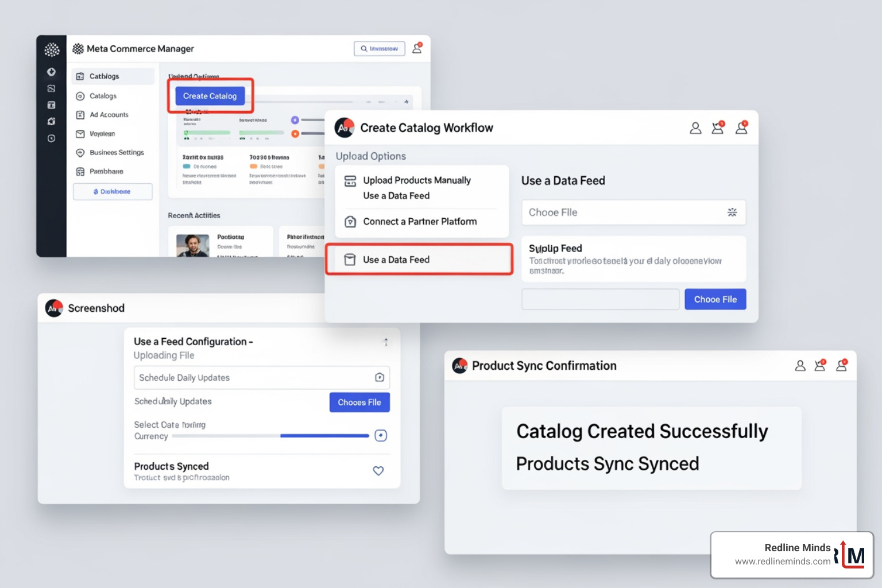
Task: Click the Meta Commerce Manager logo icon
Action: point(78,49)
